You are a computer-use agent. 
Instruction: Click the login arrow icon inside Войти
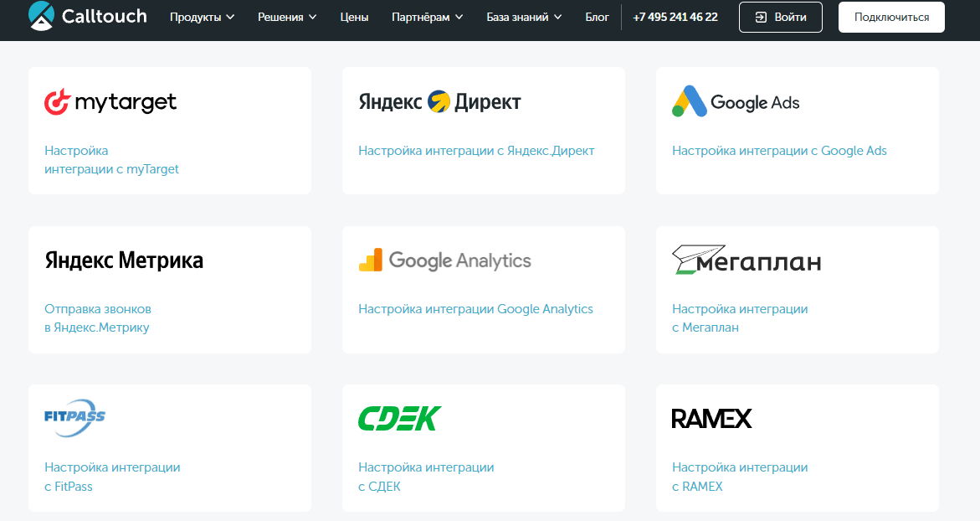click(761, 18)
